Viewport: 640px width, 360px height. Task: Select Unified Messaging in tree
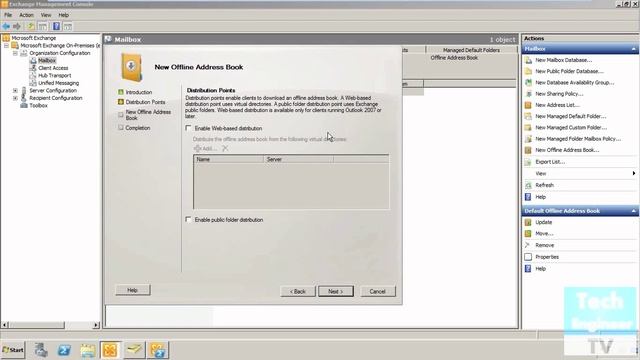(58, 83)
